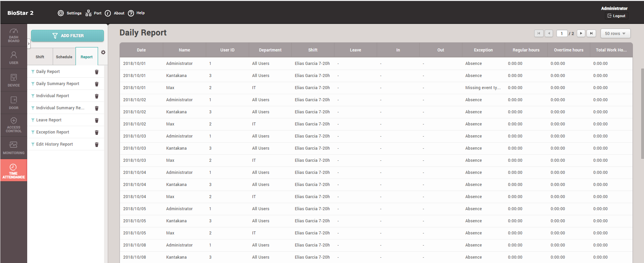Viewport: 644px width, 263px height.
Task: Open the User section in sidebar
Action: point(13,58)
